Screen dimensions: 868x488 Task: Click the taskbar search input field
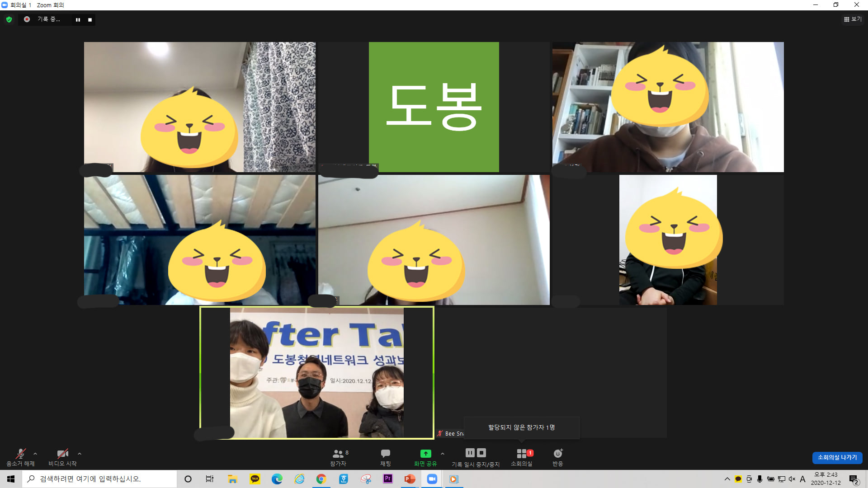click(99, 479)
